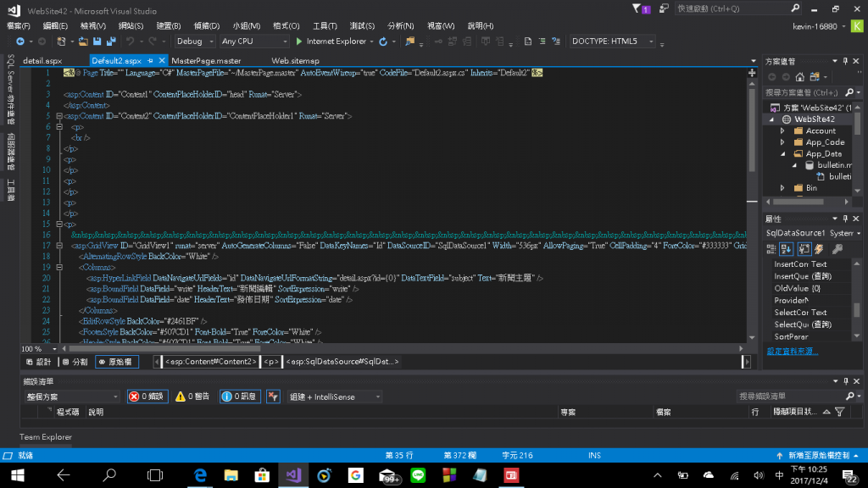Open the Build + IntelliSense dropdown
This screenshot has width=868, height=488.
coord(335,396)
